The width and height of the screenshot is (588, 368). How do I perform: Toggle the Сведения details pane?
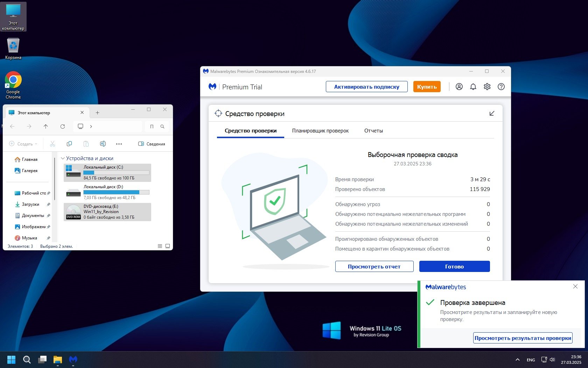(152, 144)
